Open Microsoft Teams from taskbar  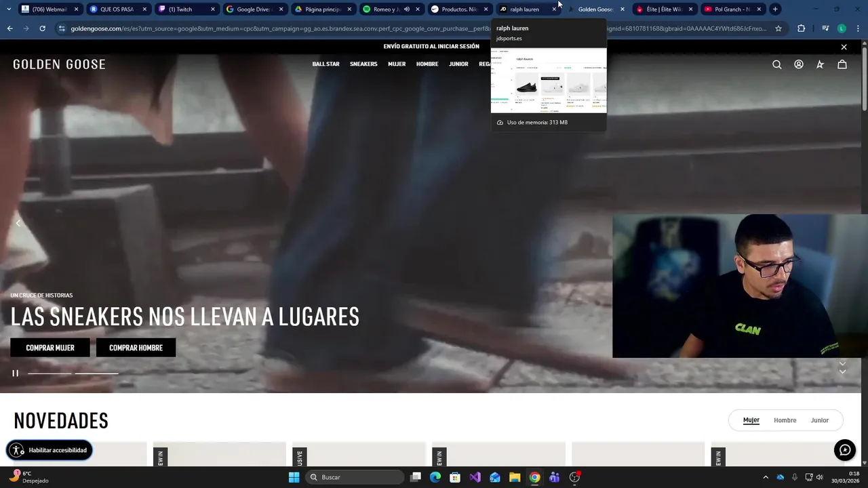point(554,477)
